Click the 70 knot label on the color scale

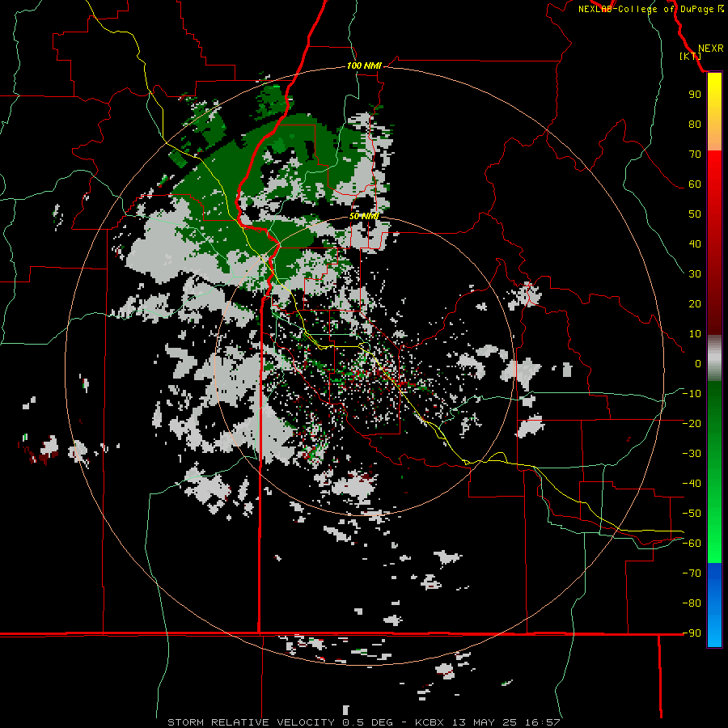coord(695,154)
